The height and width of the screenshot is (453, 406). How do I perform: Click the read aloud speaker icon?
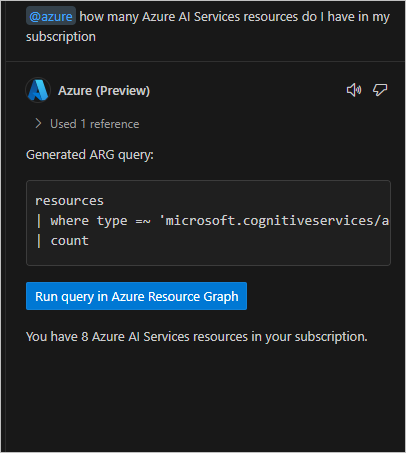click(354, 90)
